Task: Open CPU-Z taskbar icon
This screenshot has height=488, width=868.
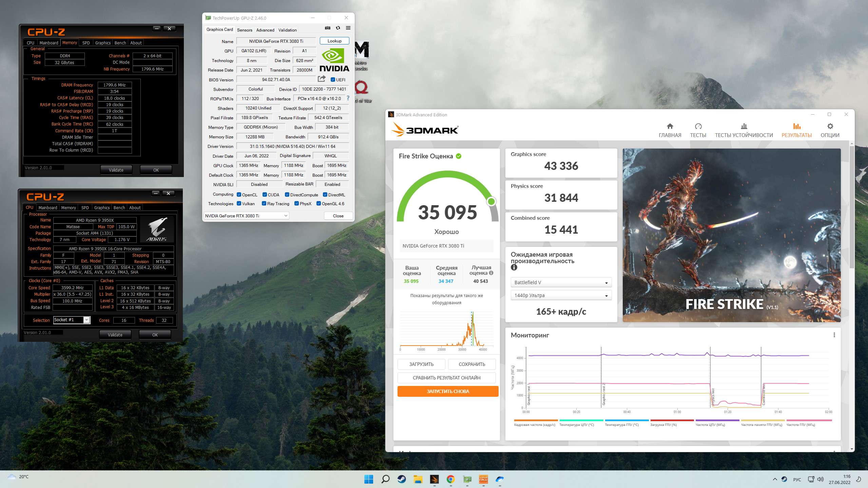Action: pos(483,479)
